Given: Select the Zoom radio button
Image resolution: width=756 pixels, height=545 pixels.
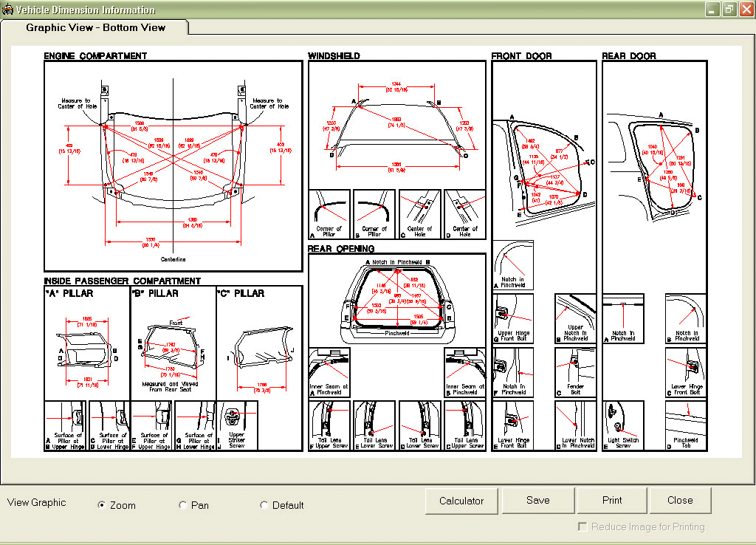Looking at the screenshot, I should click(x=101, y=505).
